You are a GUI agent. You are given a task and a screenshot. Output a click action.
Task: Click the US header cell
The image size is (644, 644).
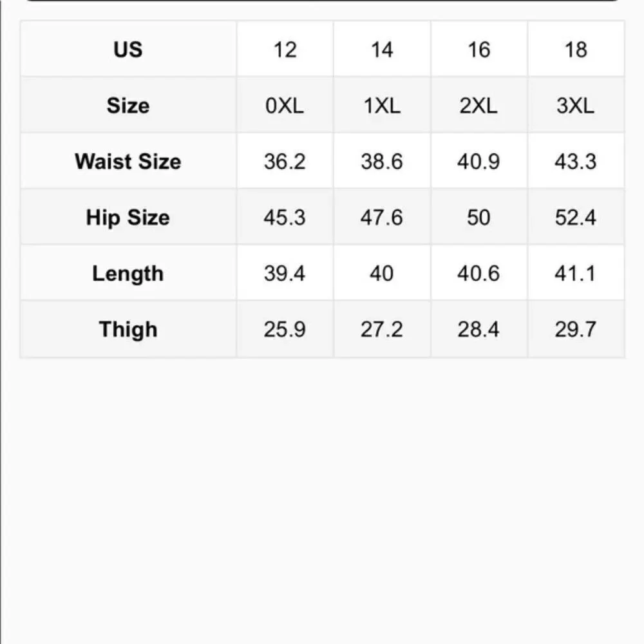click(128, 49)
